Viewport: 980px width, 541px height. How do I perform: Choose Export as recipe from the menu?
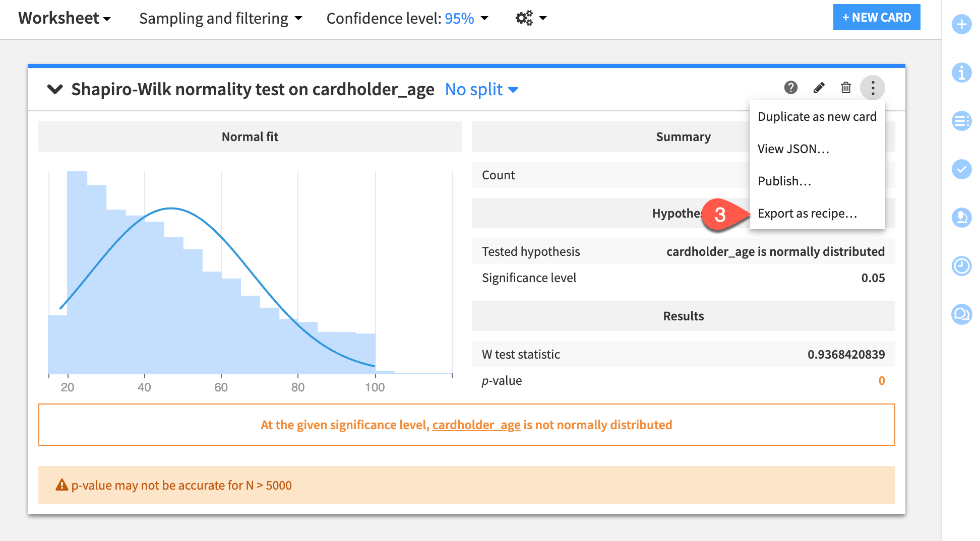(807, 213)
